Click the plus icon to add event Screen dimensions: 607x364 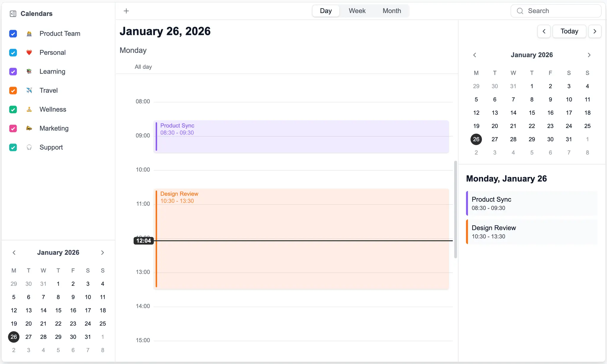coord(126,11)
